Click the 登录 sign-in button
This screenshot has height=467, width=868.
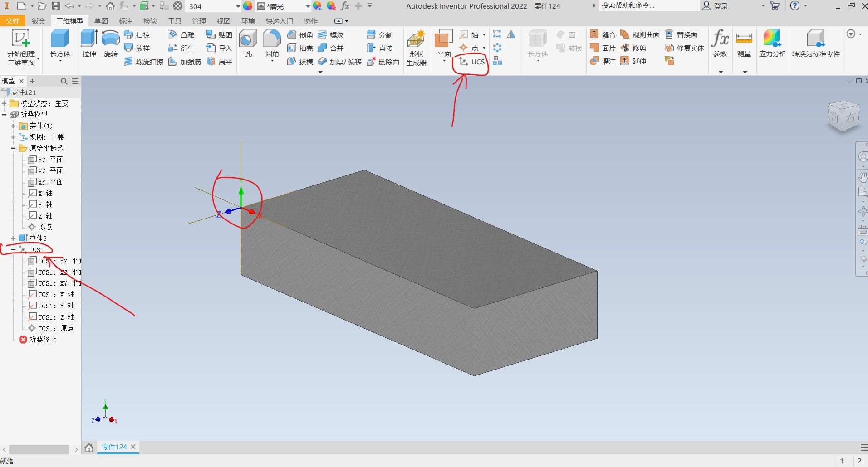point(715,6)
